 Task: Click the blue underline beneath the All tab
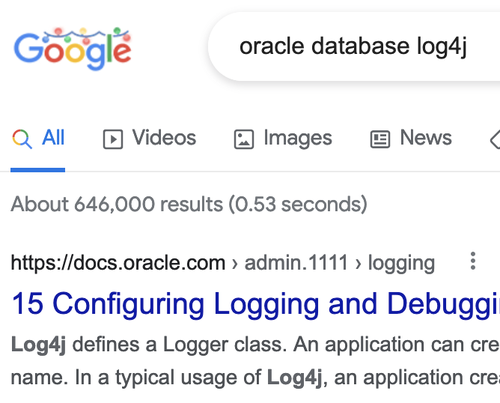coord(38,170)
